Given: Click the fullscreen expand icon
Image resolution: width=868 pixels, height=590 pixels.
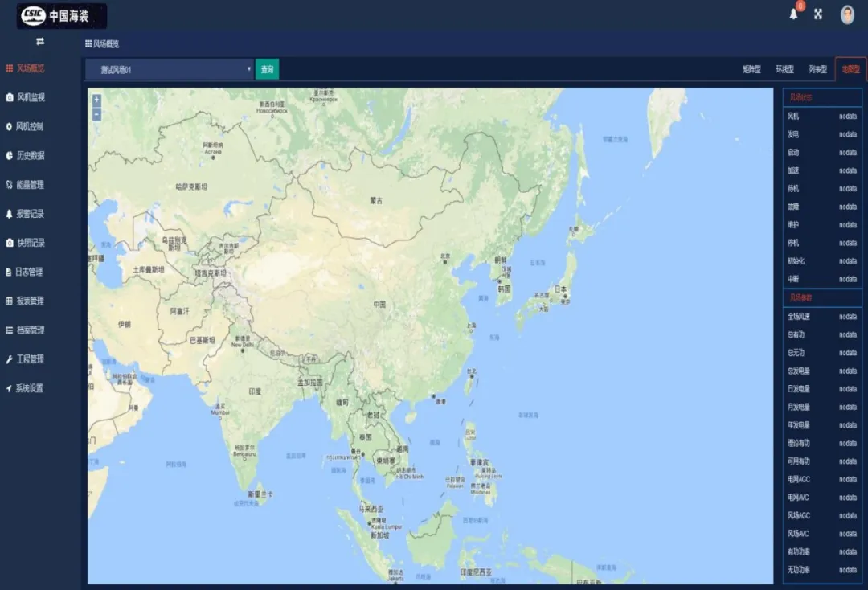Looking at the screenshot, I should (x=818, y=14).
